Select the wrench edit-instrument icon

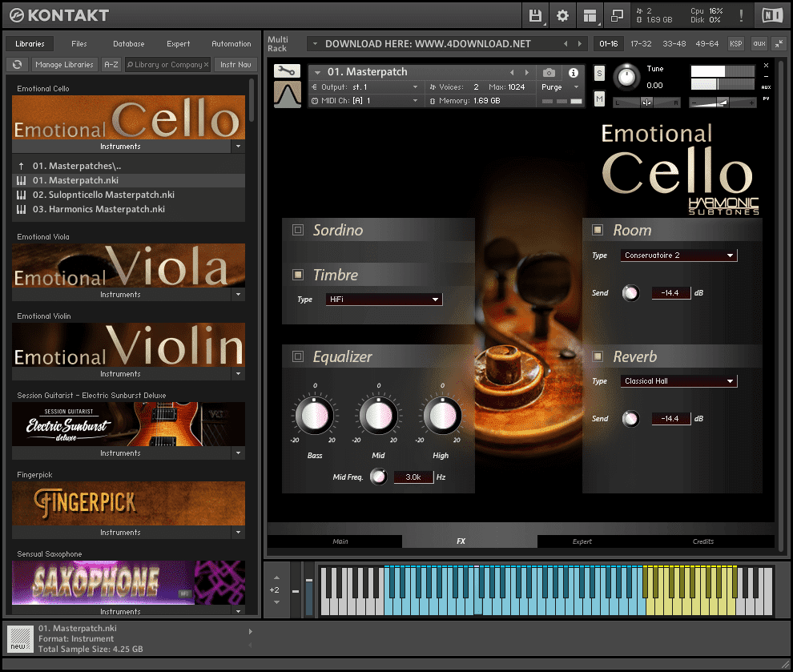(286, 71)
